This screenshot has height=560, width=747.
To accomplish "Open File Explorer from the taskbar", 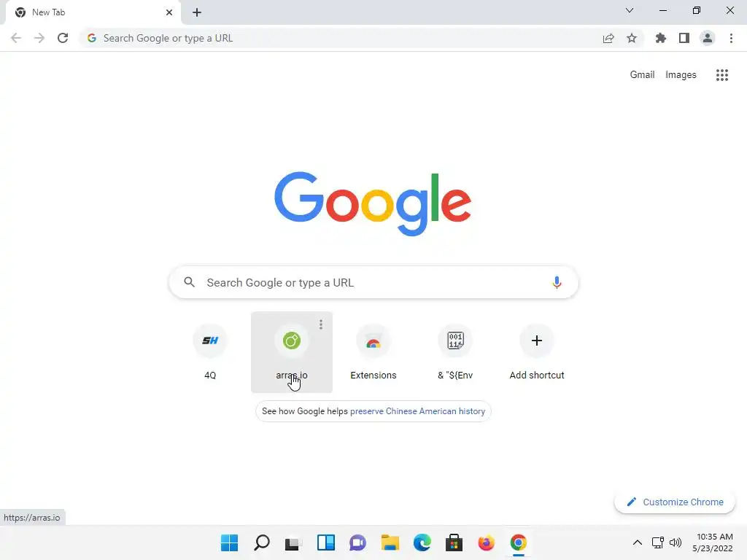I will pos(390,542).
